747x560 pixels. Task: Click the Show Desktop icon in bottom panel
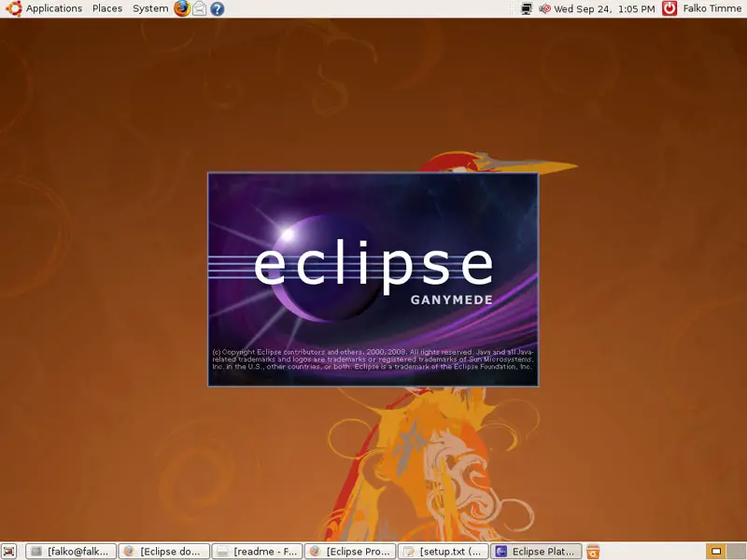[x=9, y=552]
